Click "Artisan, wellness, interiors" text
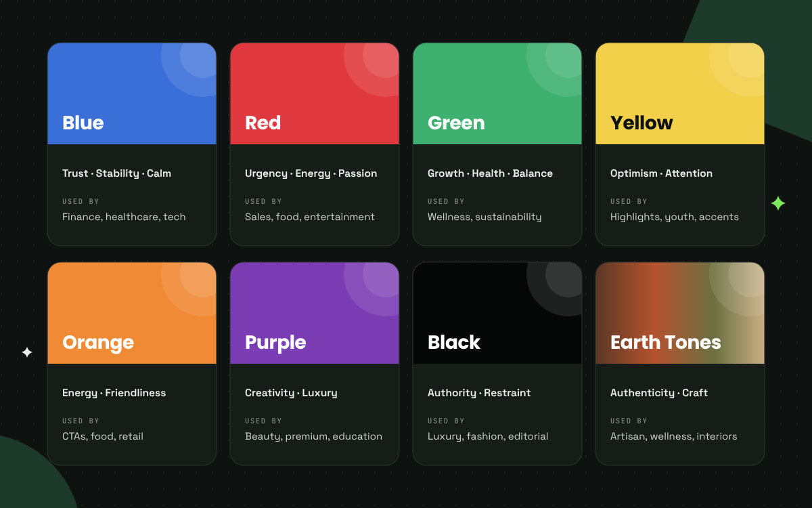This screenshot has width=812, height=508. [x=674, y=436]
